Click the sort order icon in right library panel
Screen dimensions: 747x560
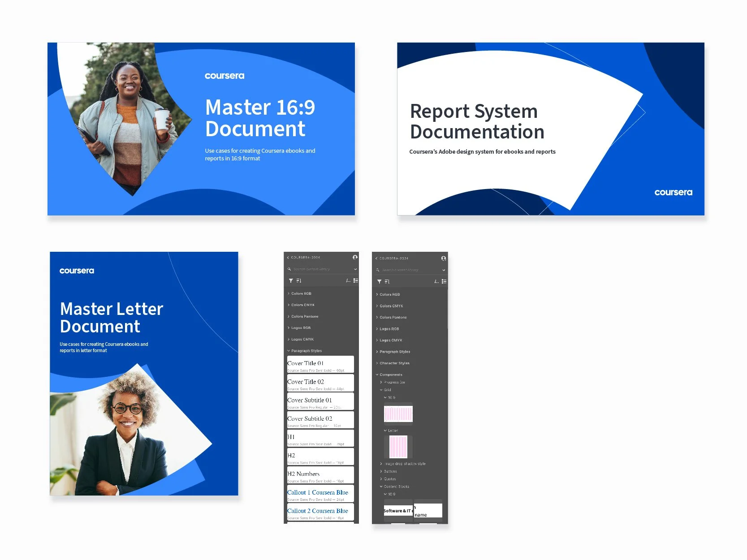pos(387,282)
